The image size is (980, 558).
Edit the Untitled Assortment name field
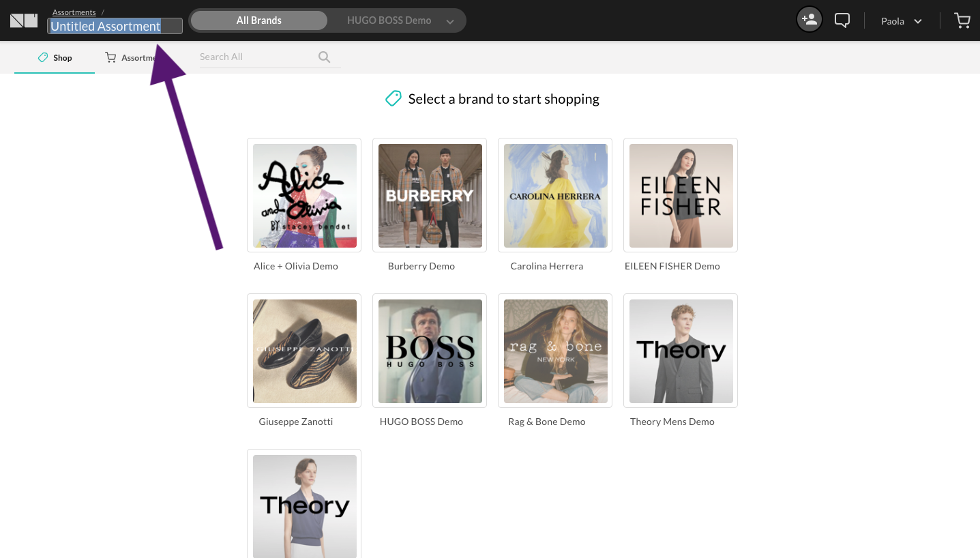[x=115, y=26]
